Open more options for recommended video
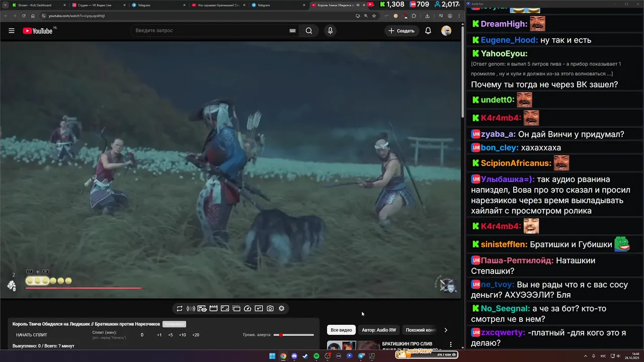 [451, 345]
